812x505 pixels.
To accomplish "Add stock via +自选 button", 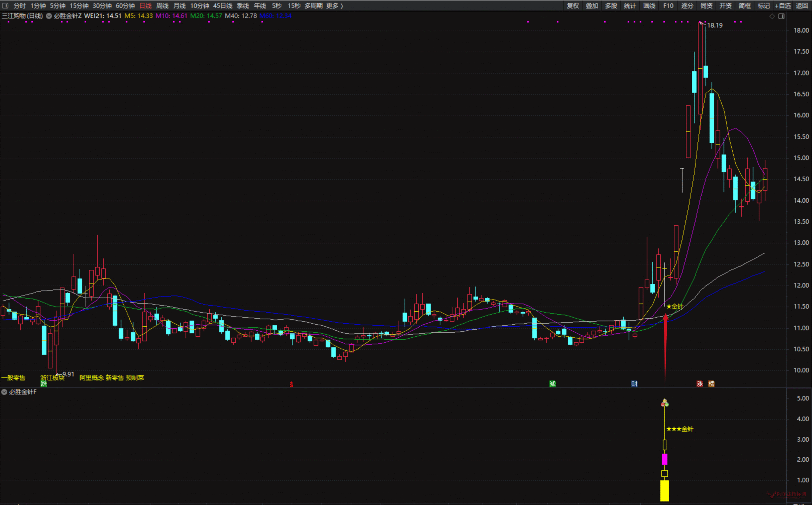I will [x=783, y=6].
